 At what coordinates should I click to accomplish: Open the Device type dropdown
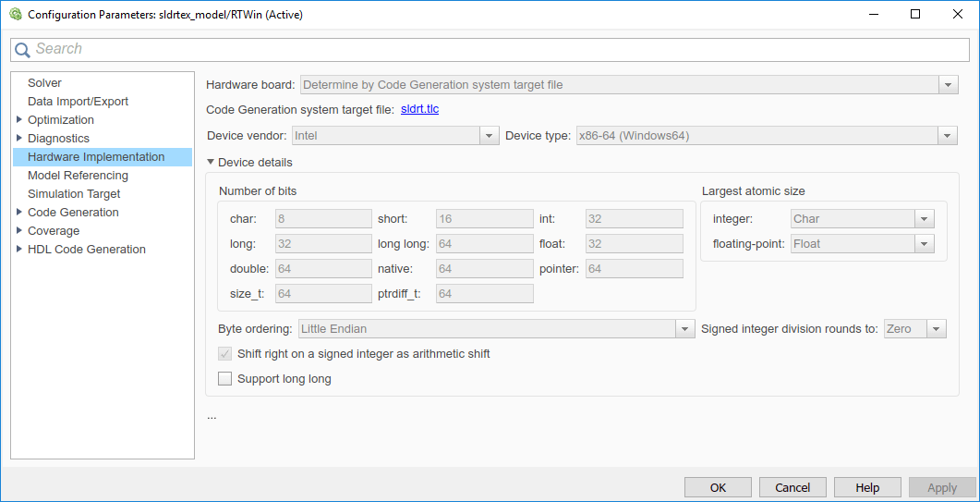coord(947,136)
